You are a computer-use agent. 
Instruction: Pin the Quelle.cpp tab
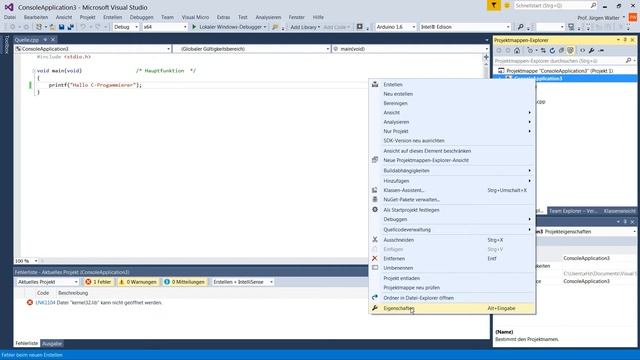[45, 40]
